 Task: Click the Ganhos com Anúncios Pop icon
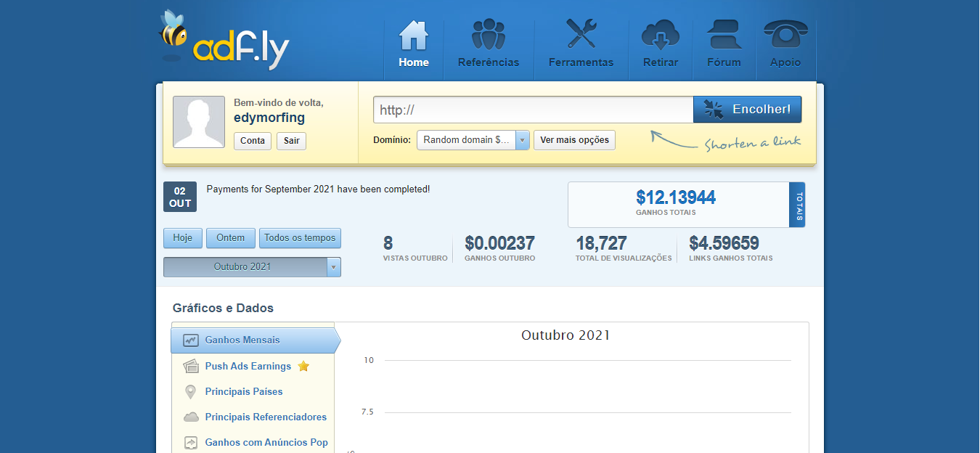point(191,443)
